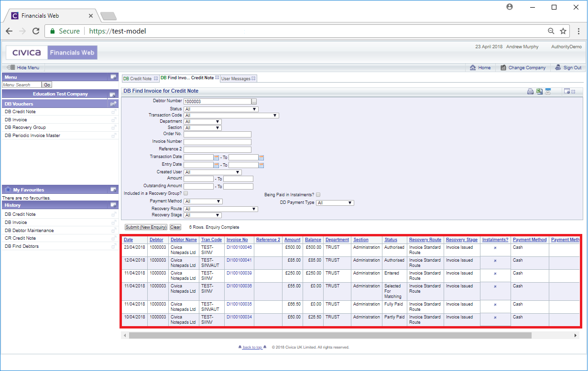
Task: Open DB Debtor Maintenance from History
Action: coord(29,231)
